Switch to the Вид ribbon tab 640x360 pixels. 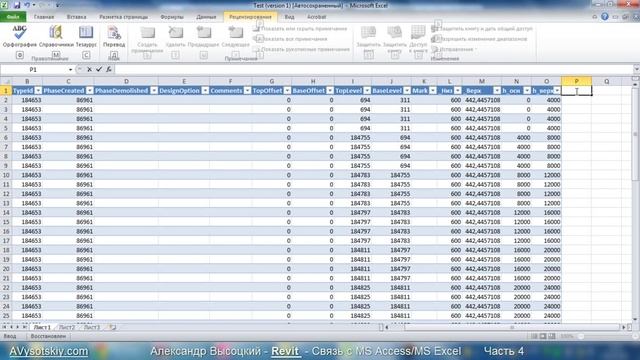(289, 17)
